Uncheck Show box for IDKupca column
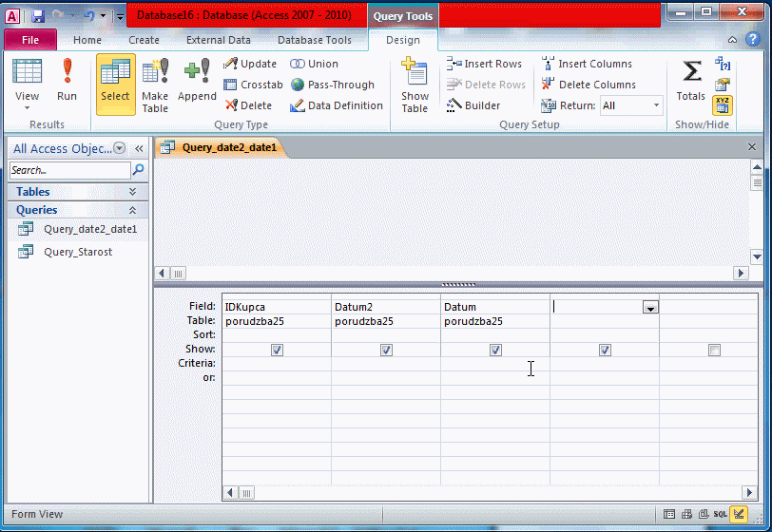The image size is (772, 532). [x=277, y=350]
